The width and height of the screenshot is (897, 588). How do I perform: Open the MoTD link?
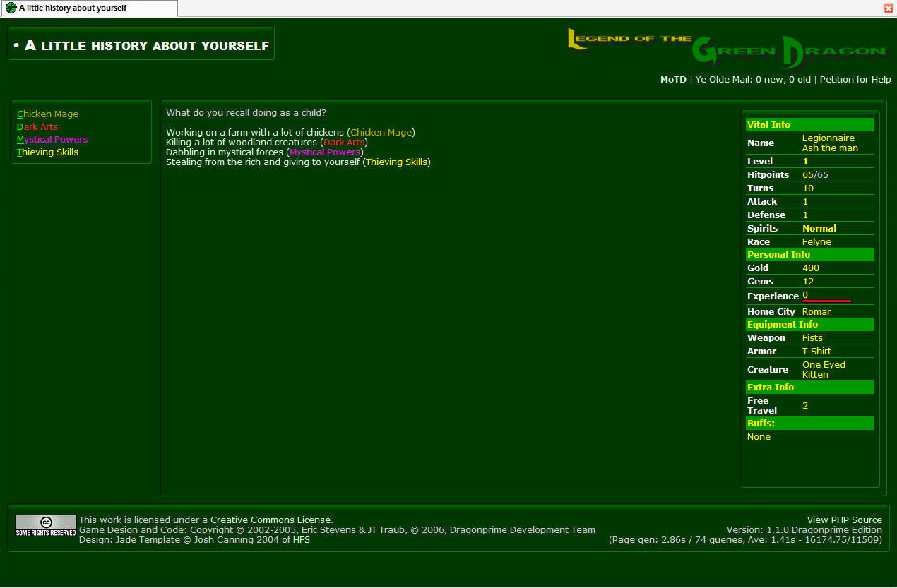pos(672,80)
